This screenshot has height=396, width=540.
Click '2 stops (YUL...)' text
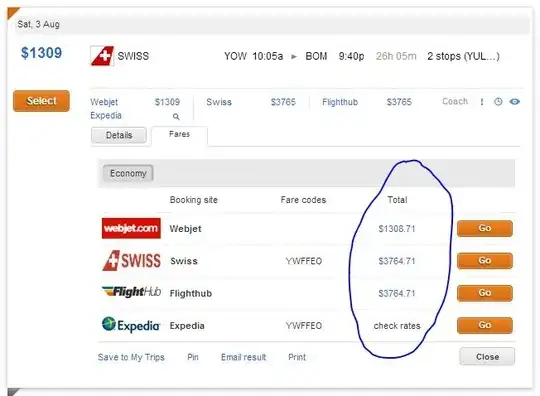click(x=463, y=56)
